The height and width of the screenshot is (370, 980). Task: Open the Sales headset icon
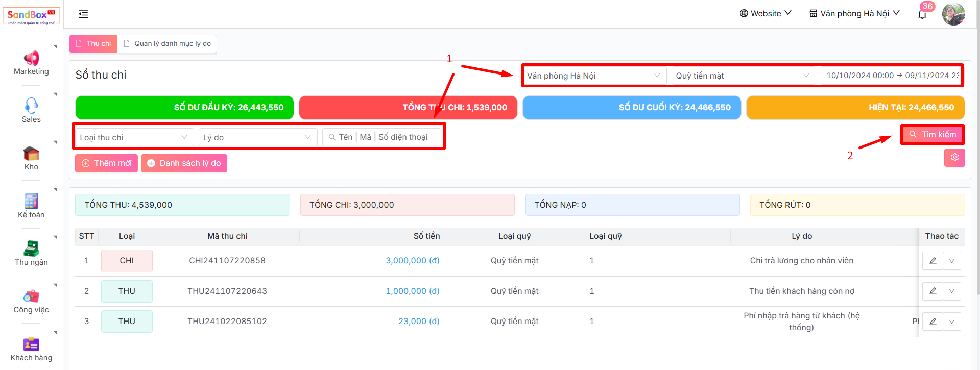(x=31, y=106)
